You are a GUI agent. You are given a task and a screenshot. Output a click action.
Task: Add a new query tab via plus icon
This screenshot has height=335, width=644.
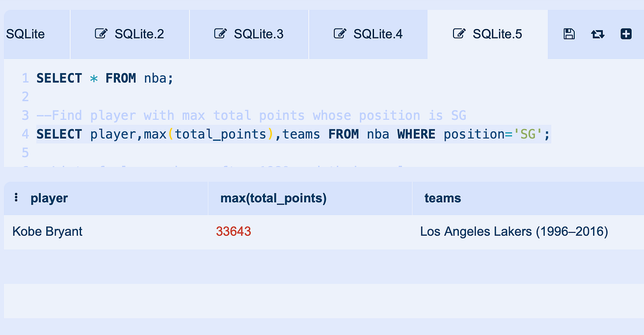[626, 33]
